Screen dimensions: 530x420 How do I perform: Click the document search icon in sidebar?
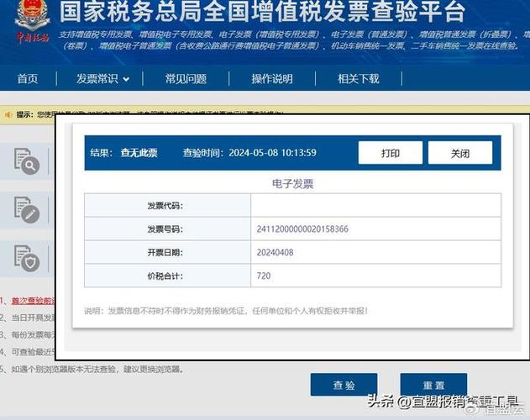click(27, 161)
